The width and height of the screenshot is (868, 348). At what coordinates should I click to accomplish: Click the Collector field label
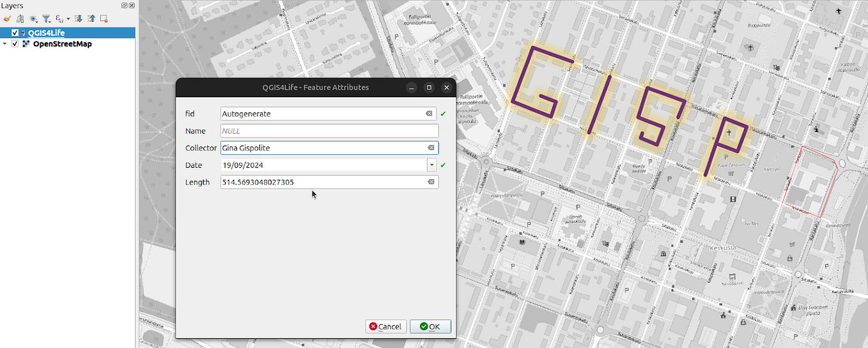[201, 148]
